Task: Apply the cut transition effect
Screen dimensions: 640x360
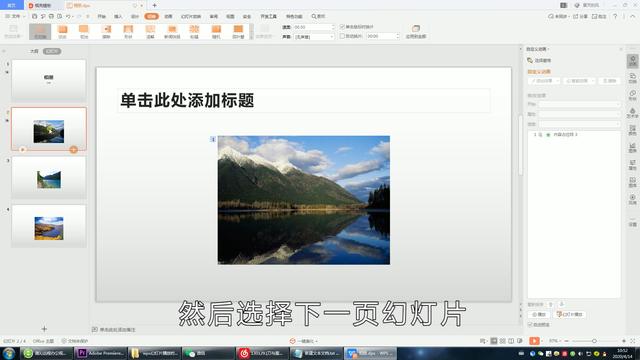Action: tap(84, 31)
